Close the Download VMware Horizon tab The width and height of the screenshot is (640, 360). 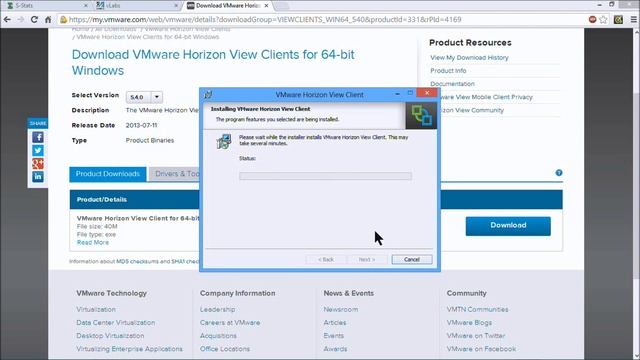click(x=266, y=6)
